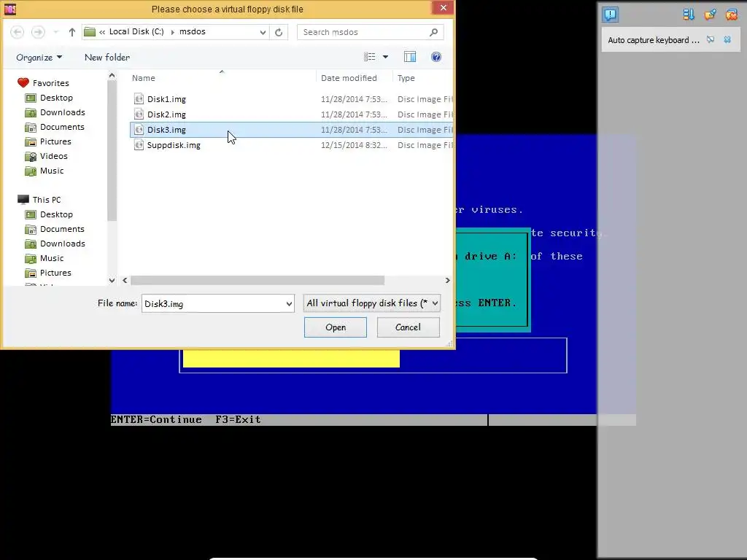Open the view options dropdown arrow

click(385, 57)
